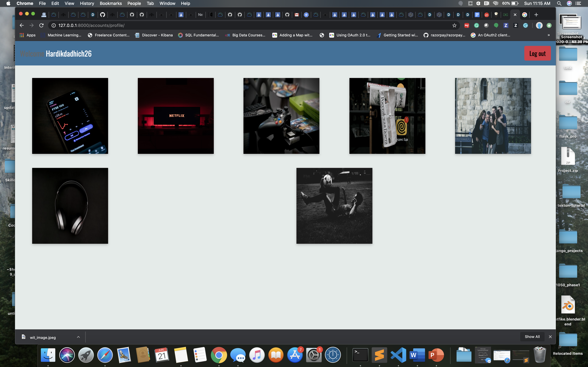Open the Chrome profile avatar icon
Screen dimensions: 588x367
[539, 25]
